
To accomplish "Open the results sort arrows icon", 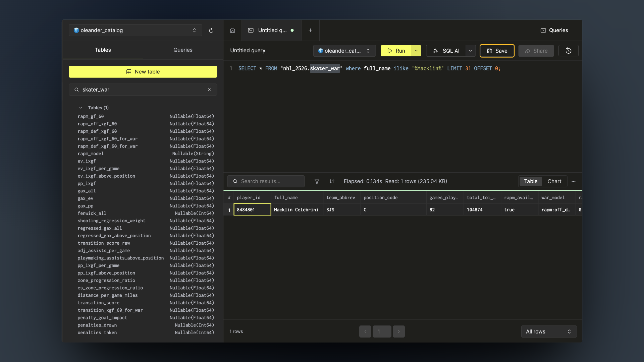I will (332, 181).
